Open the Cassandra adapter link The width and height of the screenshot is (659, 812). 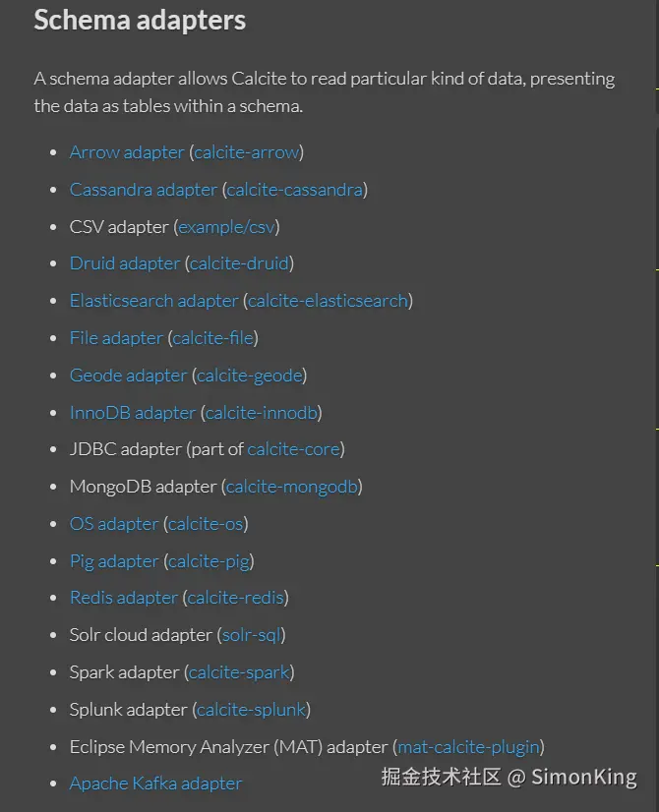pos(143,190)
